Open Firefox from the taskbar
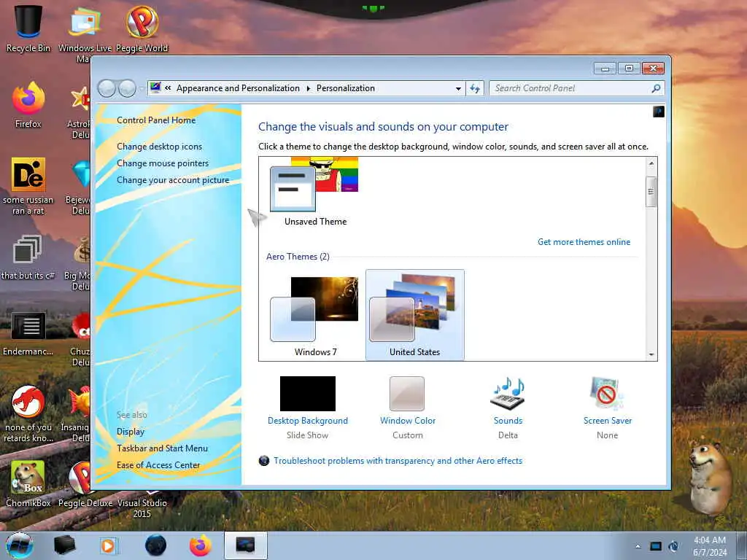Viewport: 747px width, 560px height. (x=201, y=545)
